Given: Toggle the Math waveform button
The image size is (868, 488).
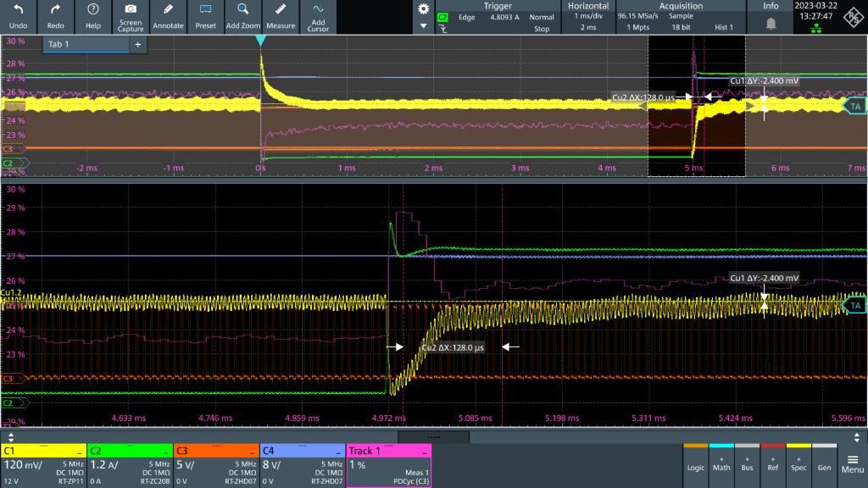Looking at the screenshot, I should [x=722, y=465].
